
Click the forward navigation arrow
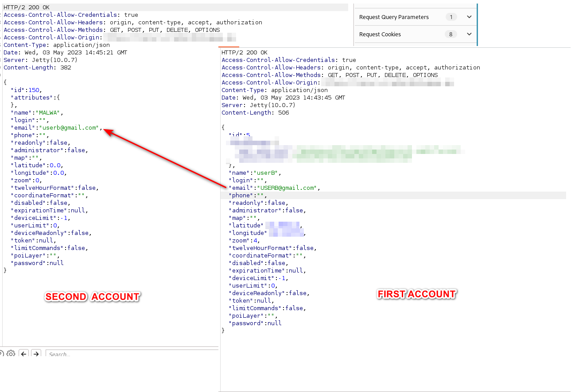tap(36, 353)
